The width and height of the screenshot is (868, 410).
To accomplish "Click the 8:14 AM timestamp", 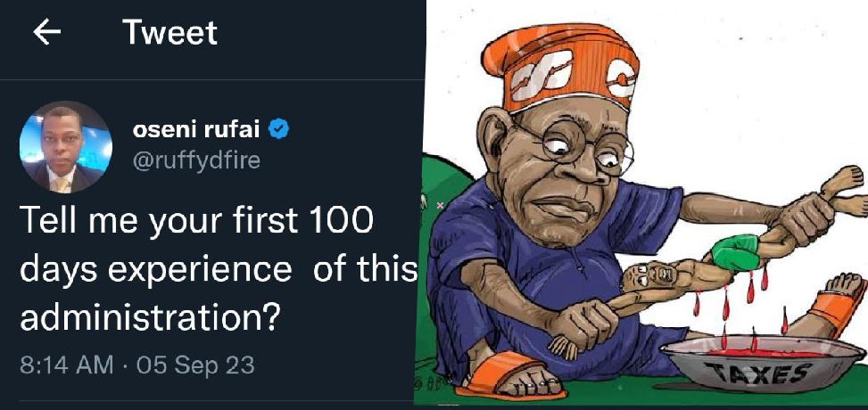I will [x=66, y=366].
